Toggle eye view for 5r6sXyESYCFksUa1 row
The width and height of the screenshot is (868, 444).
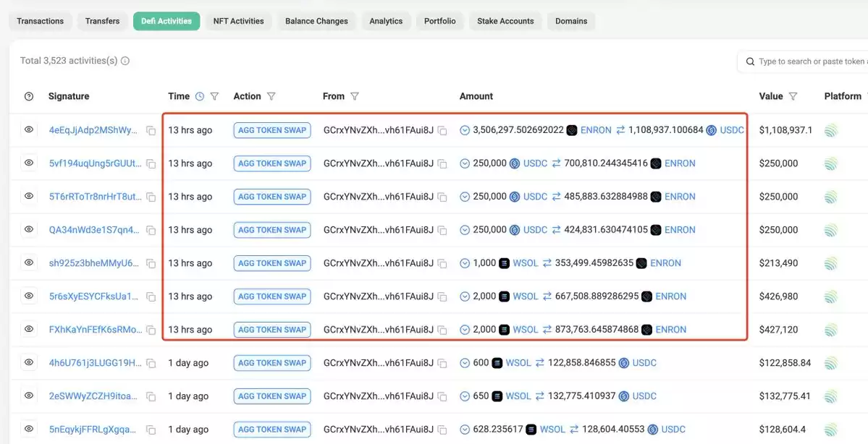pyautogui.click(x=29, y=295)
